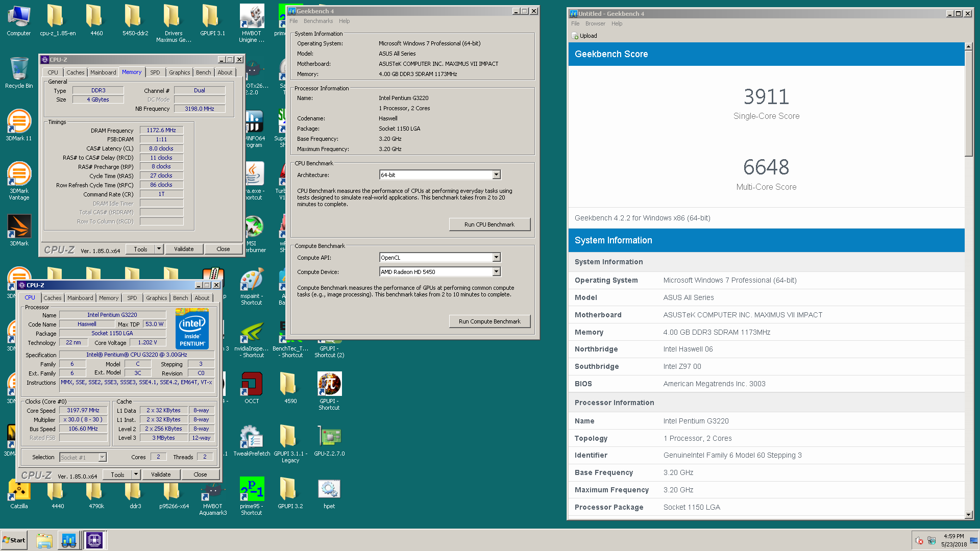Switch to SPD tab in upper CPU-Z

(x=155, y=72)
